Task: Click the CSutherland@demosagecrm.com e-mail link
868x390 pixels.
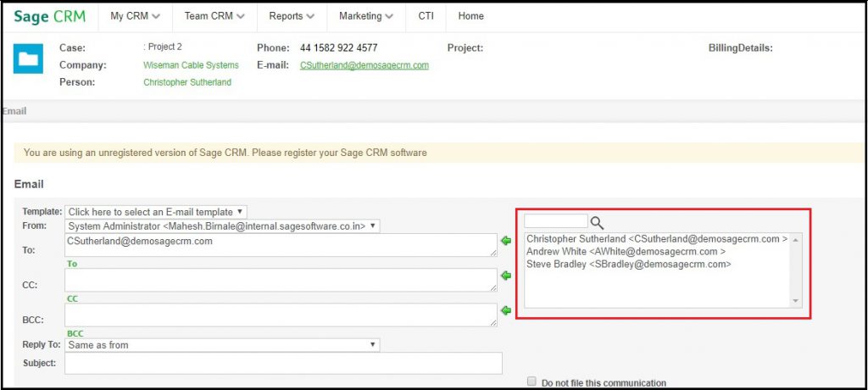Action: click(364, 65)
